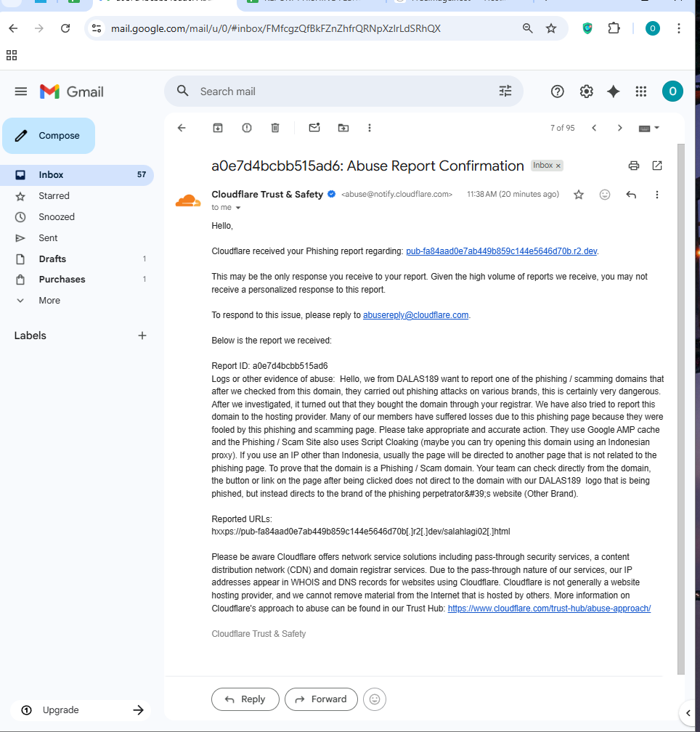Open the Chrome three-dot menu
The height and width of the screenshot is (732, 700).
(x=678, y=28)
